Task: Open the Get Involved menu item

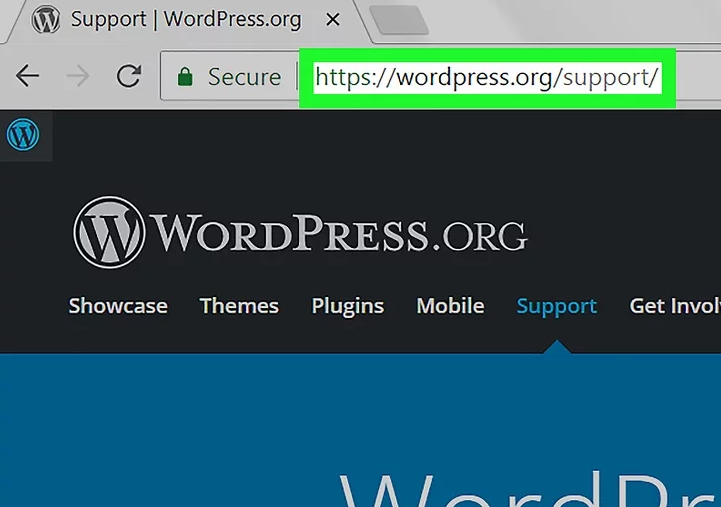Action: point(675,306)
